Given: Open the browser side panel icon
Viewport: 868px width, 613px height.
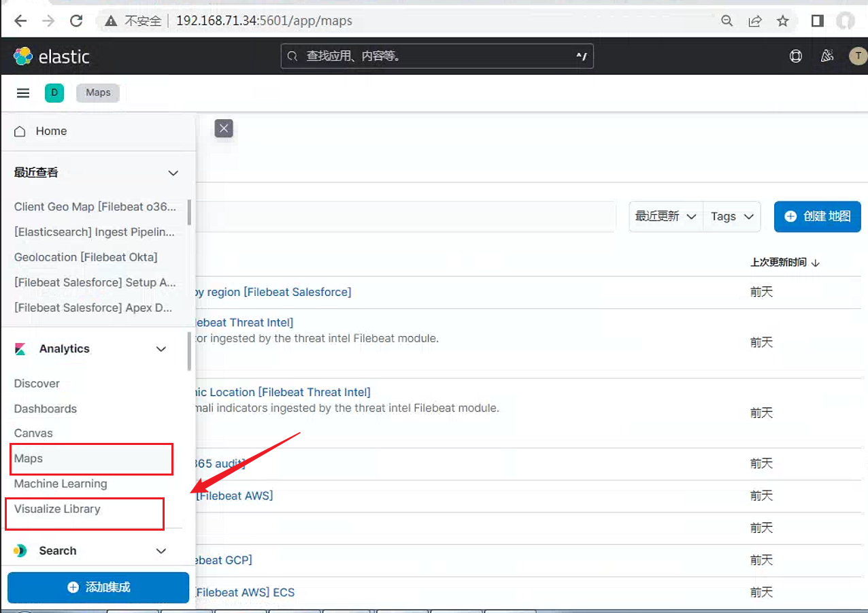Looking at the screenshot, I should click(x=818, y=21).
